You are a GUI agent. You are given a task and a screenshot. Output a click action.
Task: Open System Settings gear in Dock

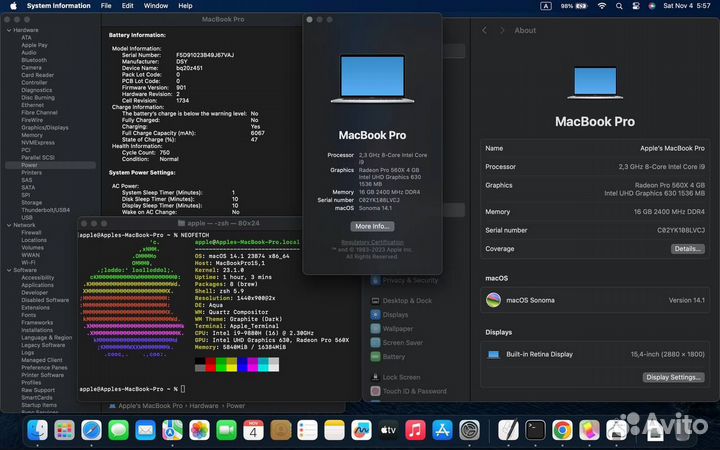coord(469,430)
